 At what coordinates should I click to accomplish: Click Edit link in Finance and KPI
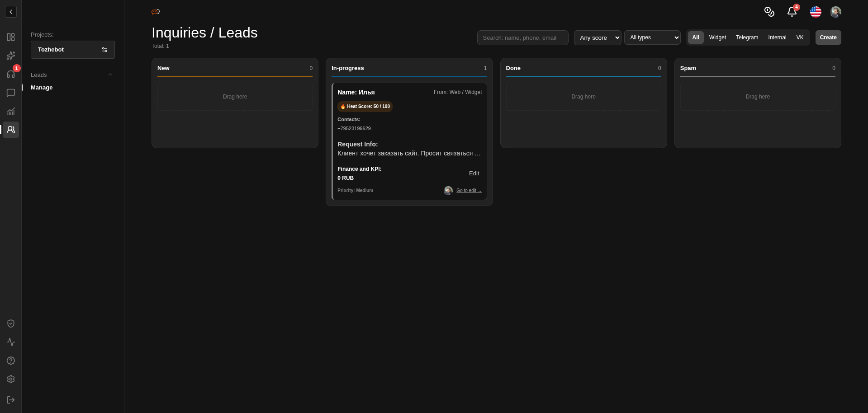tap(474, 174)
